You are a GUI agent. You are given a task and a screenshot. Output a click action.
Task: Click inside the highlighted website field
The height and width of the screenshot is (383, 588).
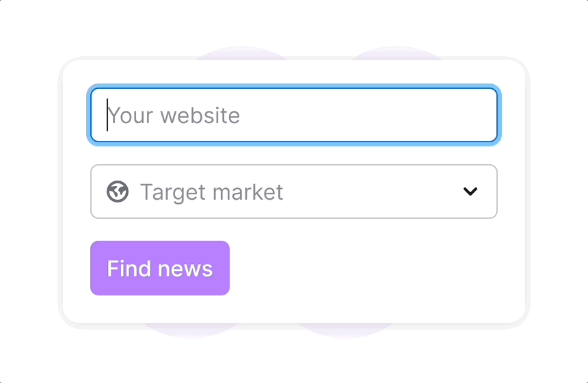point(293,115)
